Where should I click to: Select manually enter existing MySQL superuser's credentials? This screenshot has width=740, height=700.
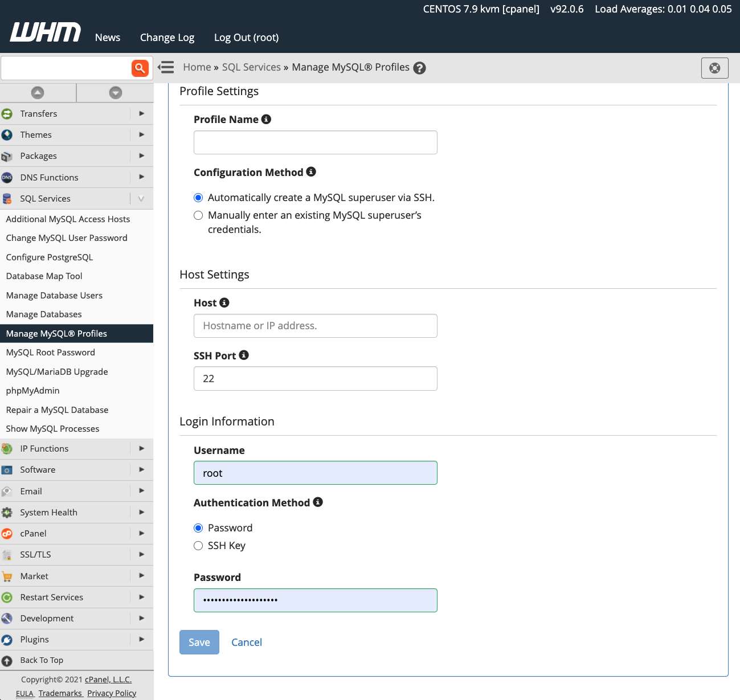[198, 215]
